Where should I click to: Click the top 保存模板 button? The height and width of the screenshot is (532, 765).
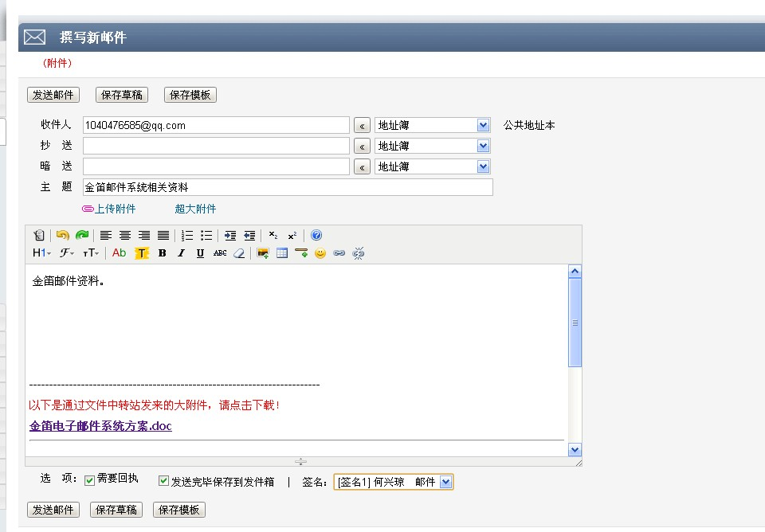190,95
